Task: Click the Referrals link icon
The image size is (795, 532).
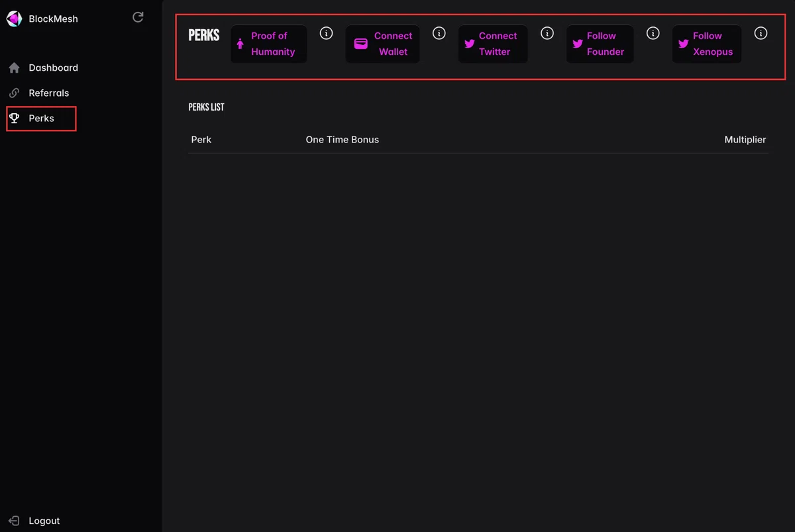Action: pyautogui.click(x=14, y=93)
